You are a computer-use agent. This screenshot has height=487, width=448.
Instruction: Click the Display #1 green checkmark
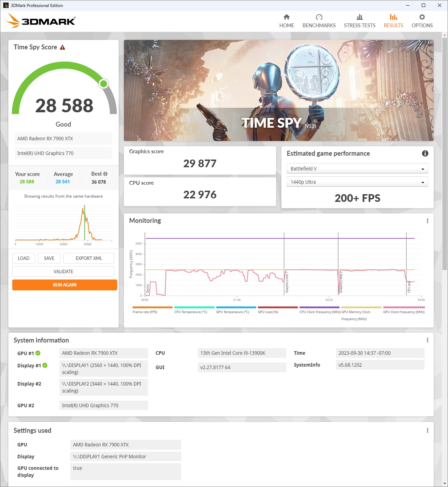(x=45, y=365)
